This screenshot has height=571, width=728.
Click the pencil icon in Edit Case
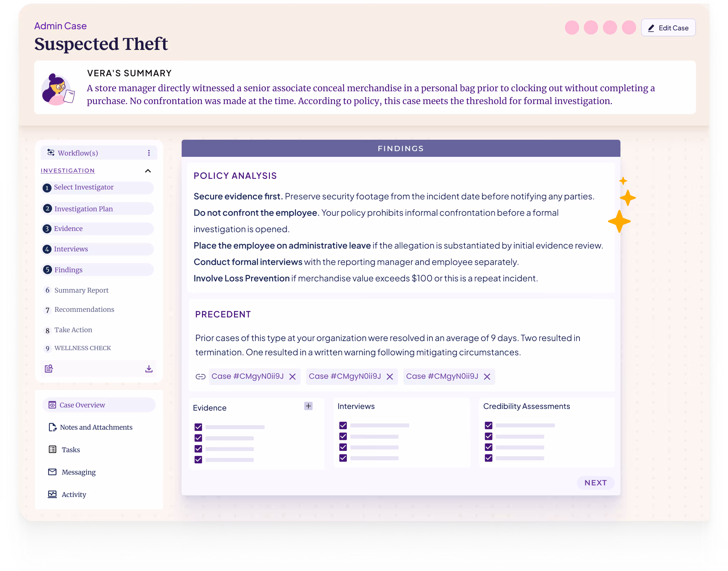(651, 28)
